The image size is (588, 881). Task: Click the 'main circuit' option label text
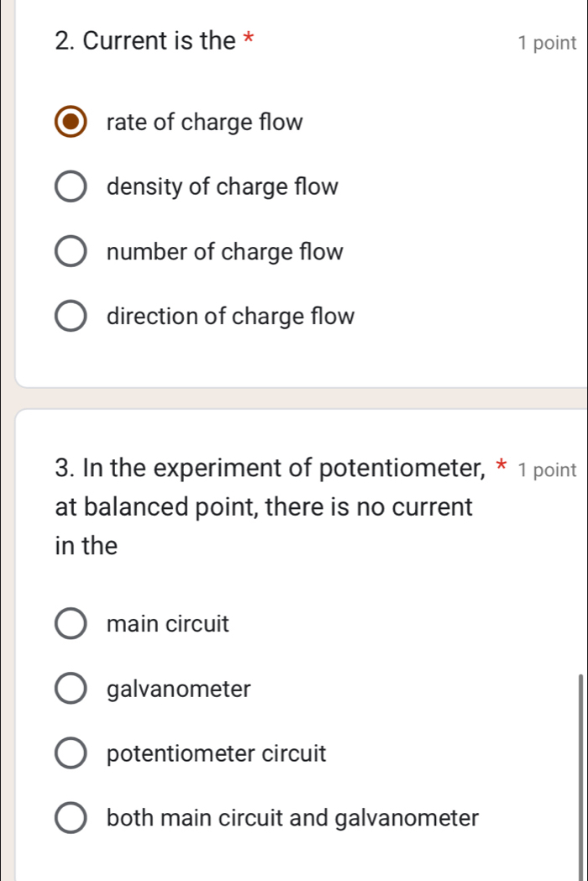click(168, 625)
